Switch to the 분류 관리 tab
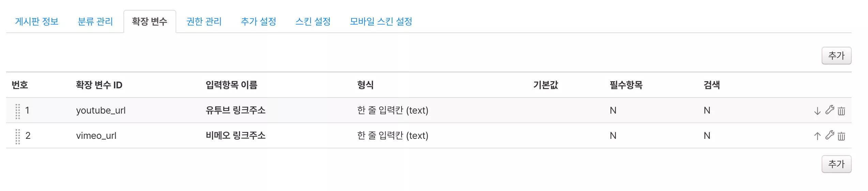 click(x=95, y=21)
